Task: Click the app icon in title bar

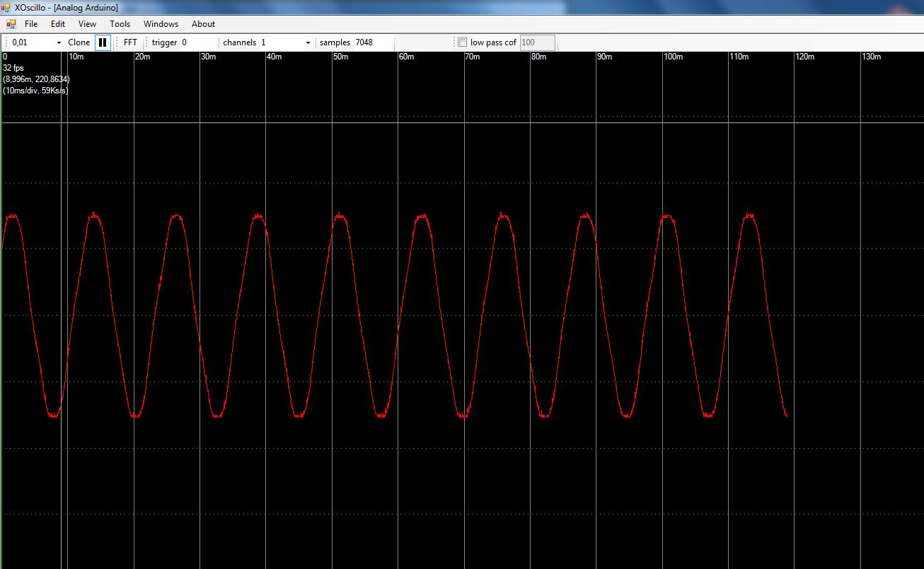Action: [x=6, y=8]
